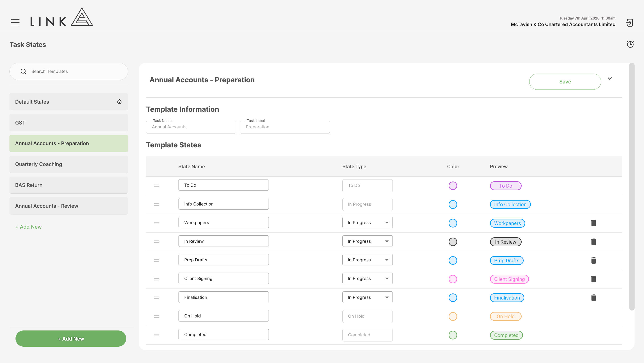
Task: Delete the Prep Drafts state
Action: [593, 260]
